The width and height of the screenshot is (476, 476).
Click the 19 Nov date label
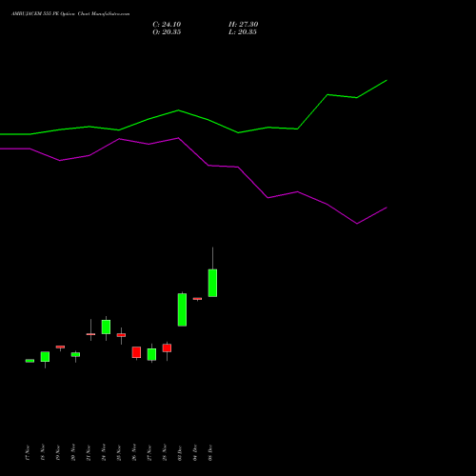point(58,452)
